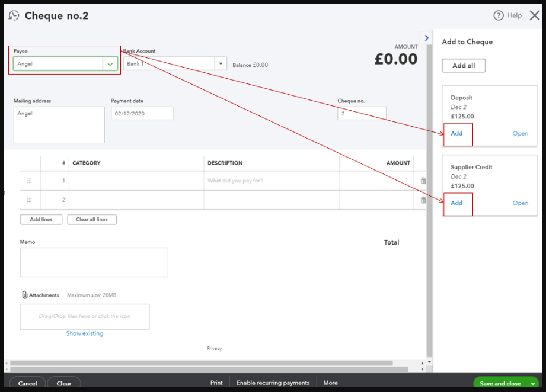Edit the Payment date field
Viewport: 546px width, 392px height.
142,113
